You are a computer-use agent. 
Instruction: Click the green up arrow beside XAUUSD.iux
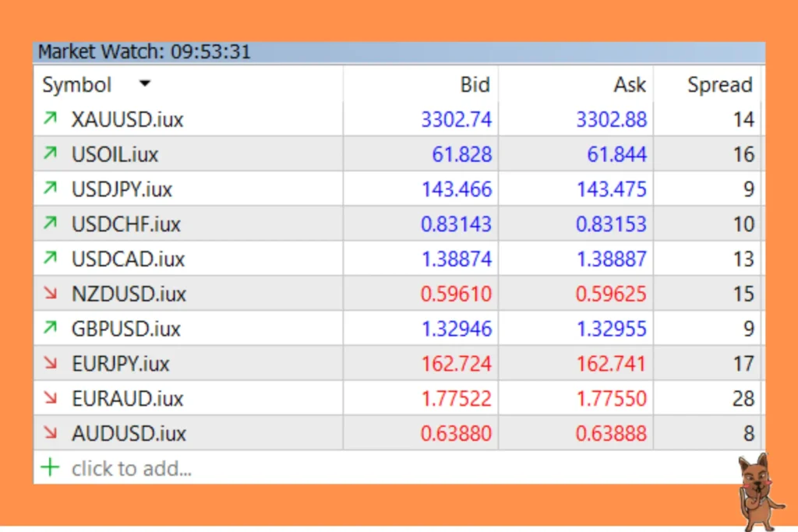51,119
